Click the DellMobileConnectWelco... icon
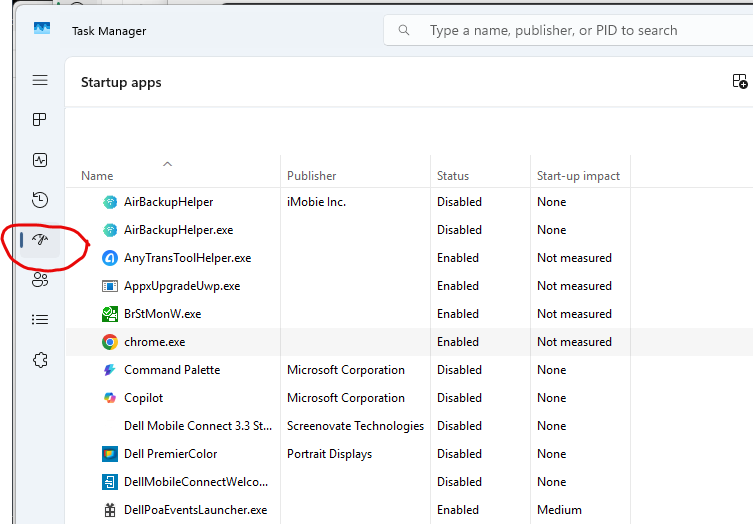The height and width of the screenshot is (524, 753). 110,482
